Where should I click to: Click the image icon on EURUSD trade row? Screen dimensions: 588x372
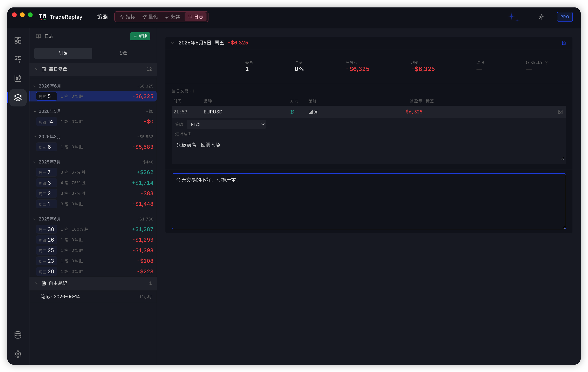click(560, 112)
